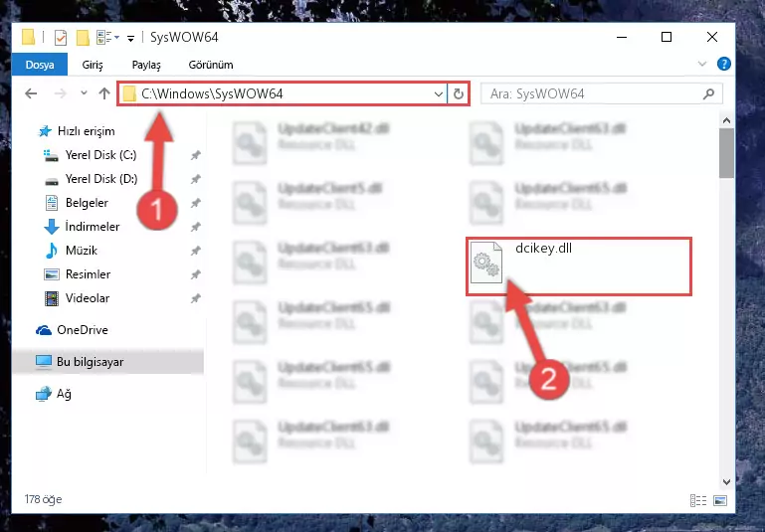Close the SysWOW64 window
The image size is (765, 532).
point(712,37)
